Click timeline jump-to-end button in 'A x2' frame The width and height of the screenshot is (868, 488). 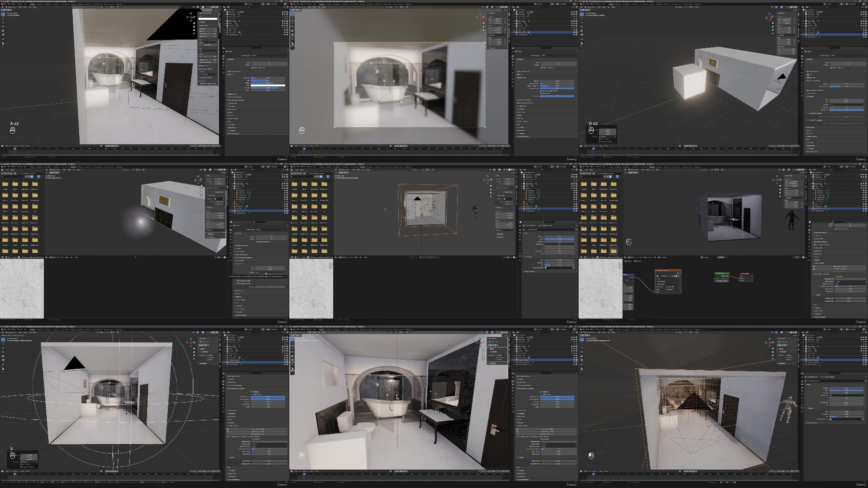tap(117, 146)
